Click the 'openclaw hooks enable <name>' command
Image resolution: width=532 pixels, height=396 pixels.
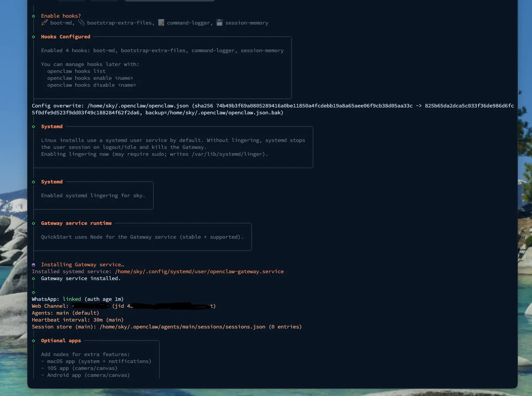coord(90,78)
